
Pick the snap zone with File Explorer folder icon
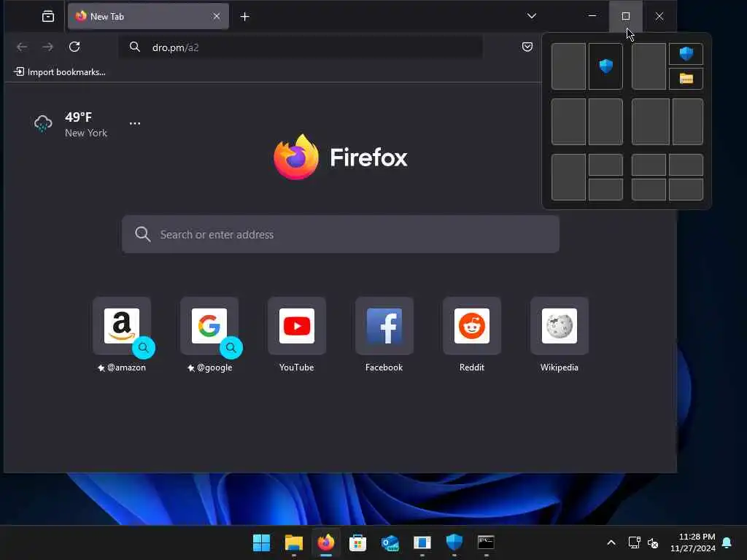click(686, 79)
